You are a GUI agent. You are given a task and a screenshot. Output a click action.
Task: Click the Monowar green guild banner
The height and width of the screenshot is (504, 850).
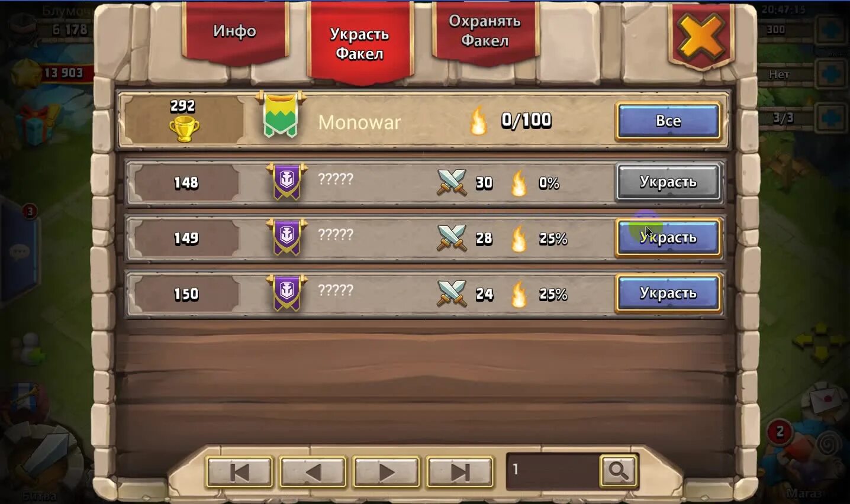281,115
